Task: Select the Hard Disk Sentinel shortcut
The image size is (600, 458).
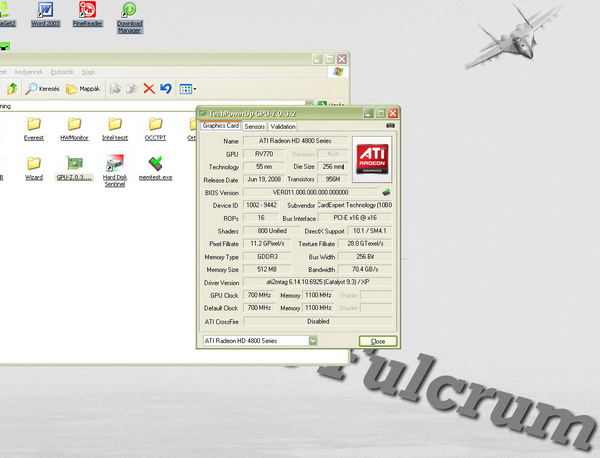Action: coord(115,171)
